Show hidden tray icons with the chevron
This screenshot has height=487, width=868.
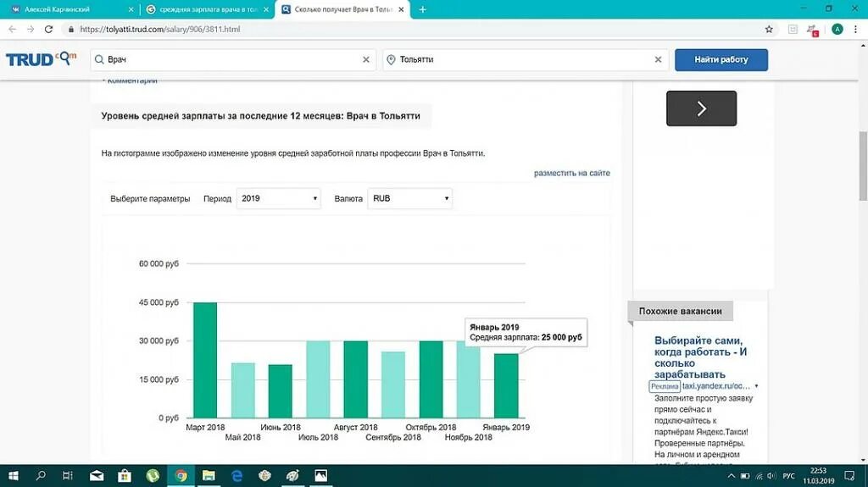(732, 476)
